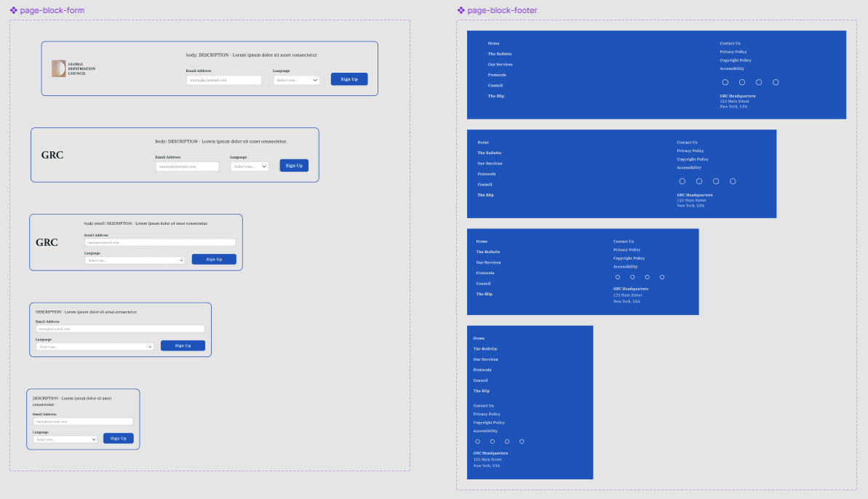Click email field in the form with council logo
Screen dimensions: 868x499
tap(223, 80)
